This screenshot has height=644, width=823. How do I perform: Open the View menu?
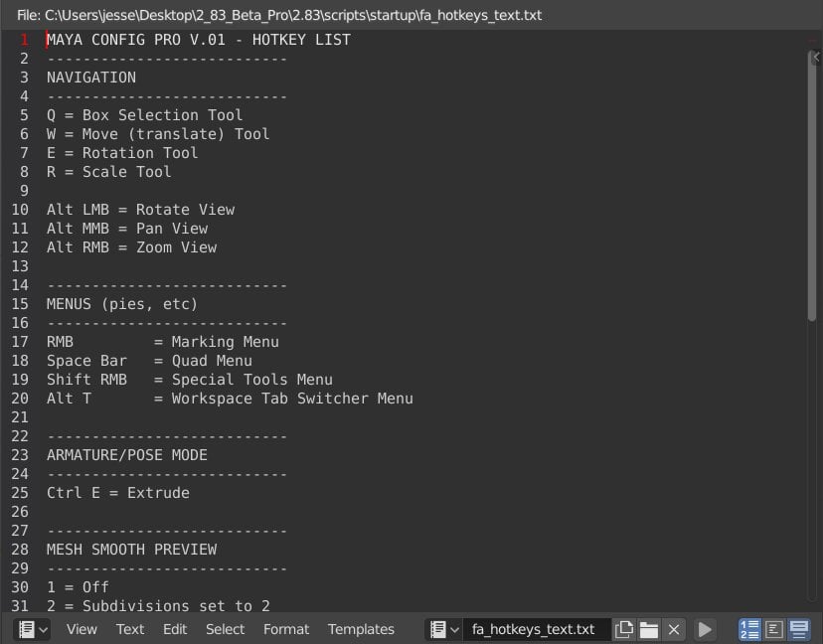pos(82,629)
